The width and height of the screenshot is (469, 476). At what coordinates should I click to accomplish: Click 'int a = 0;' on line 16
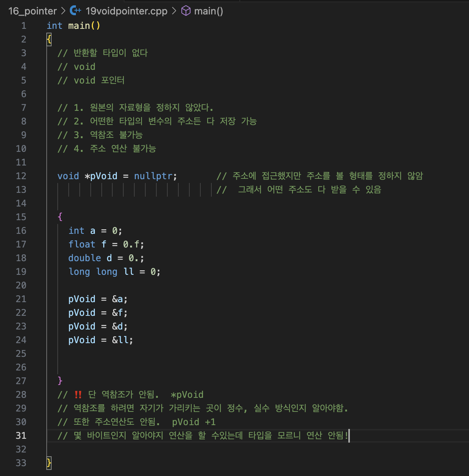(x=95, y=231)
